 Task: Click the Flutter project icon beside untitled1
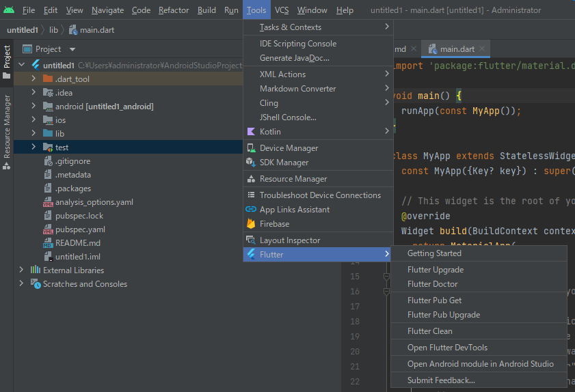36,65
